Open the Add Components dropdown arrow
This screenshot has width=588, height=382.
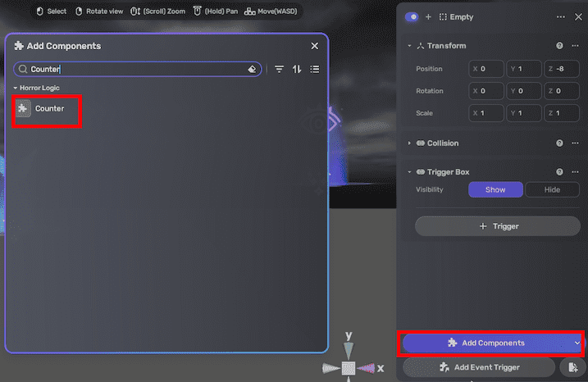[577, 343]
